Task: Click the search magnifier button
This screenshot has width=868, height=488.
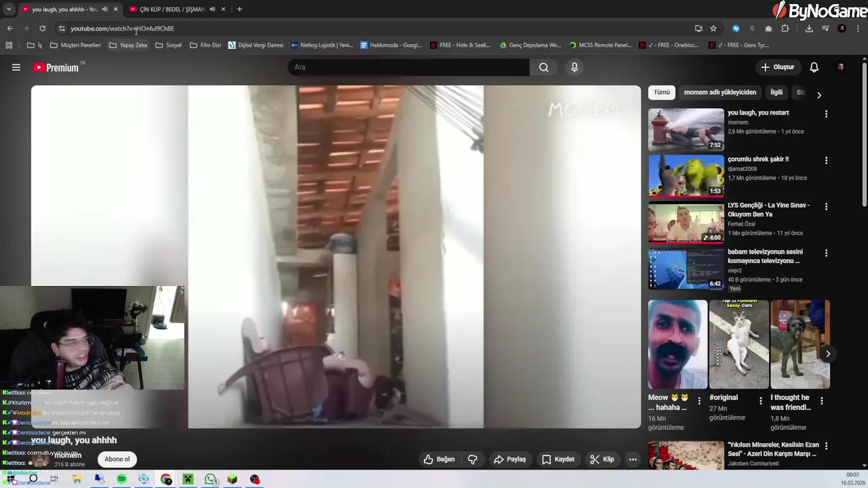Action: point(544,67)
